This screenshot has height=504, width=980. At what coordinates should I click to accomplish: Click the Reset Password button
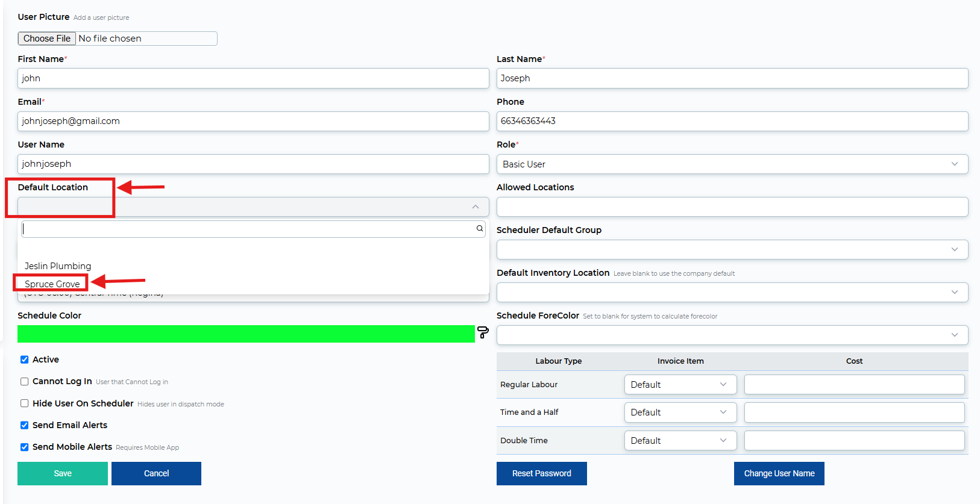tap(542, 474)
